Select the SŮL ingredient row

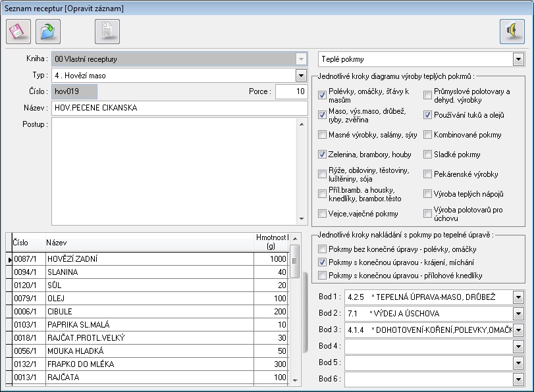point(147,285)
